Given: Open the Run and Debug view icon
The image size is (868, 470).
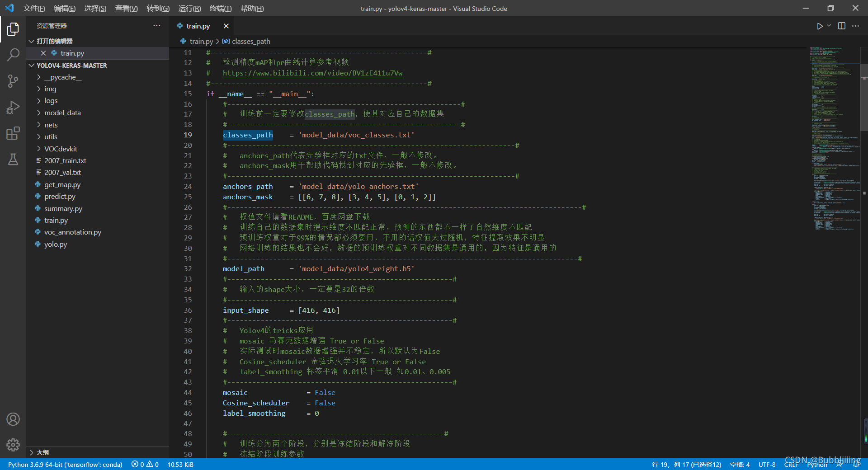Looking at the screenshot, I should tap(13, 107).
